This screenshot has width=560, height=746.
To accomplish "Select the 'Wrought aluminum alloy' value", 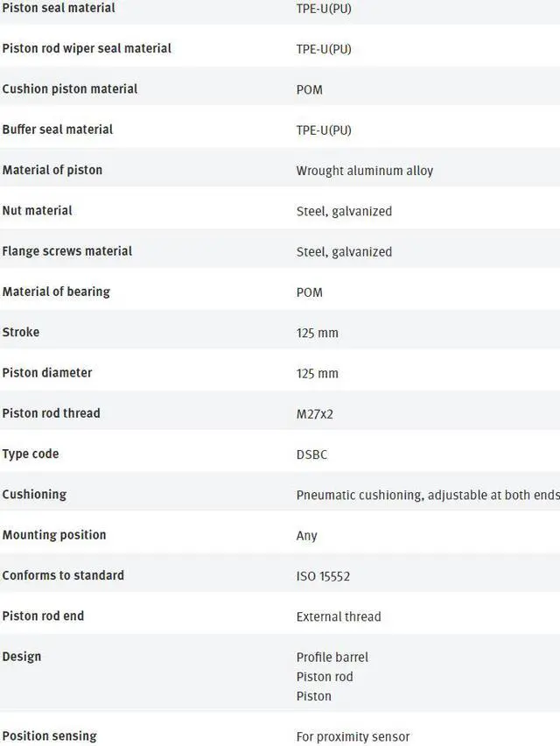I will coord(364,171).
